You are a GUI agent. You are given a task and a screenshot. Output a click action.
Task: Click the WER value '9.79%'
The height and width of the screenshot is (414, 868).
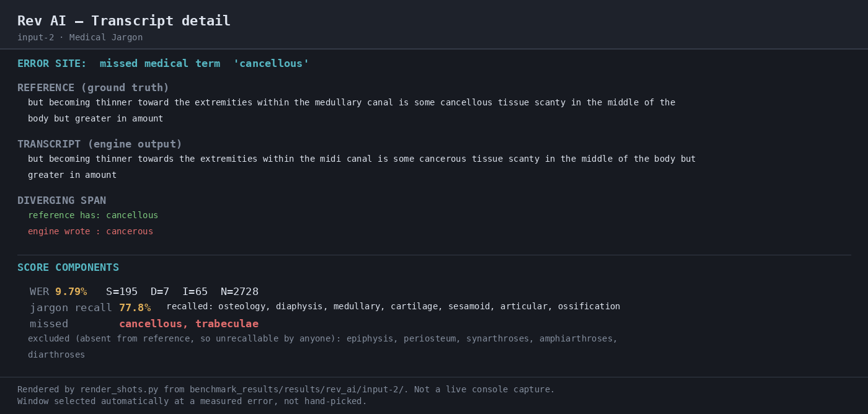pyautogui.click(x=71, y=292)
